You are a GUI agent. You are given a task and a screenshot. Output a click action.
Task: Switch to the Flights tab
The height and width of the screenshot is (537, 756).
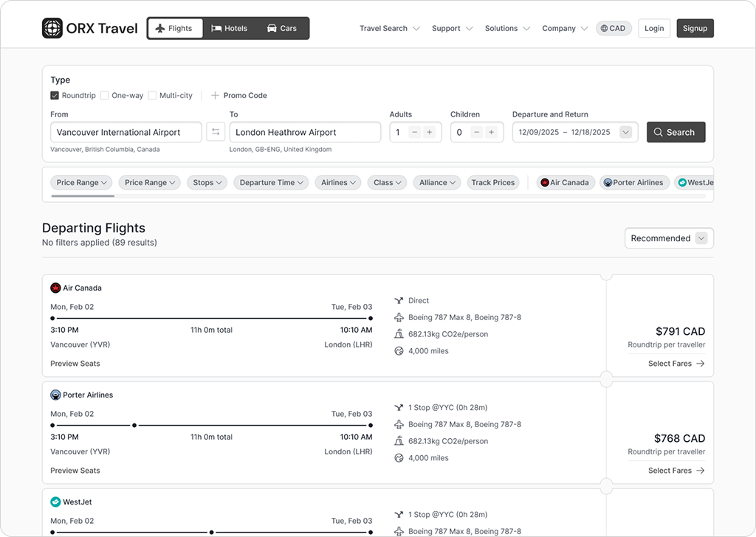175,29
